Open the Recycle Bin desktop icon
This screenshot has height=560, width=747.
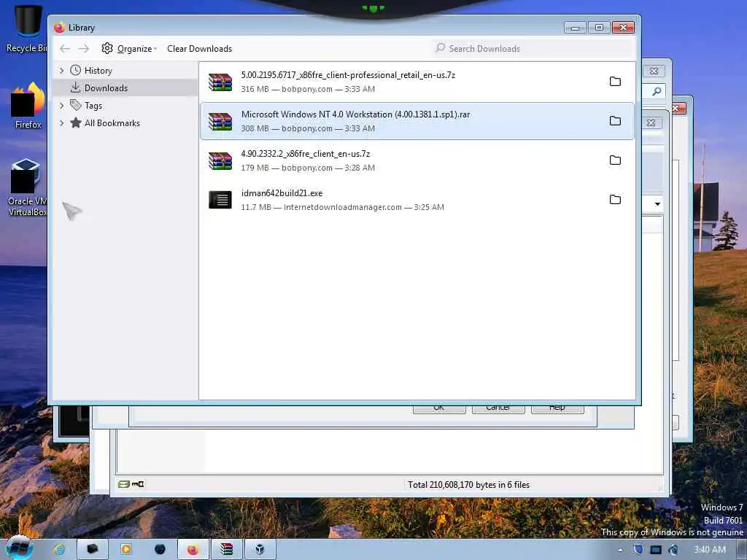pyautogui.click(x=28, y=28)
